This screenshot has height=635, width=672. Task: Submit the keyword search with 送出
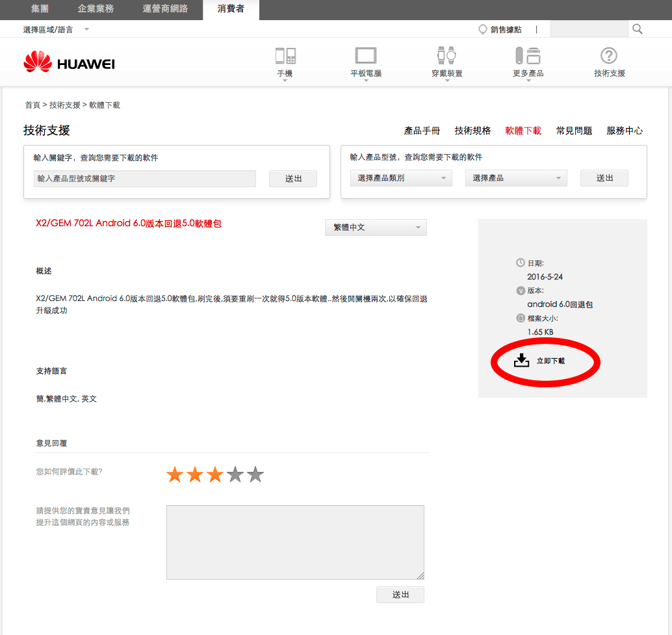point(293,179)
